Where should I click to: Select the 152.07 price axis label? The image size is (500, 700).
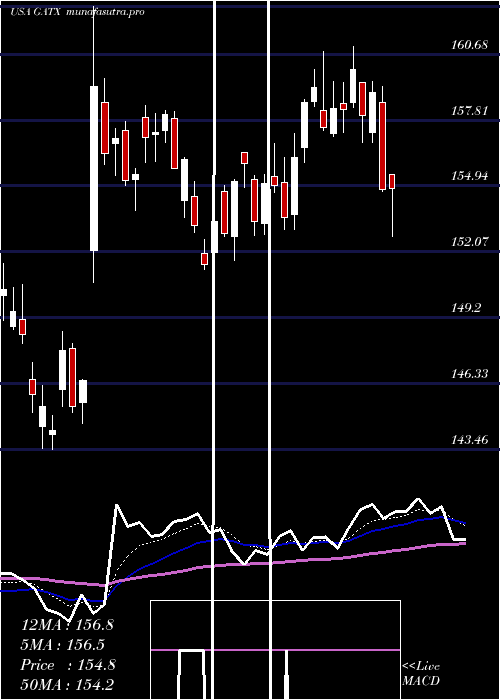point(470,242)
